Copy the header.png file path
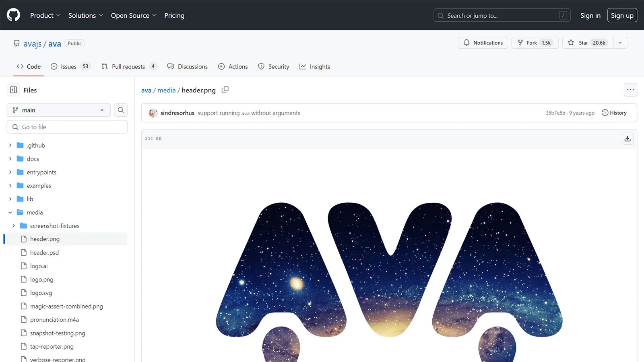The image size is (644, 362). pos(225,90)
